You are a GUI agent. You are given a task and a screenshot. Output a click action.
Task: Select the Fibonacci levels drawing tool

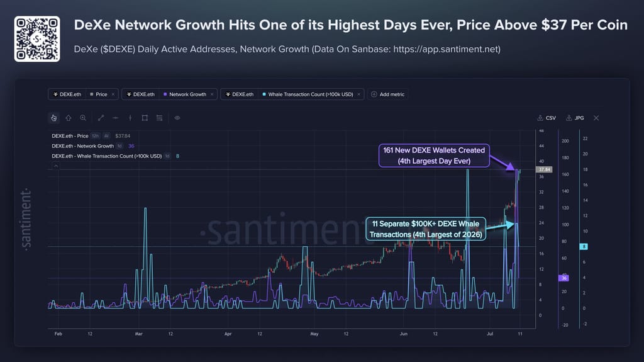tap(159, 118)
